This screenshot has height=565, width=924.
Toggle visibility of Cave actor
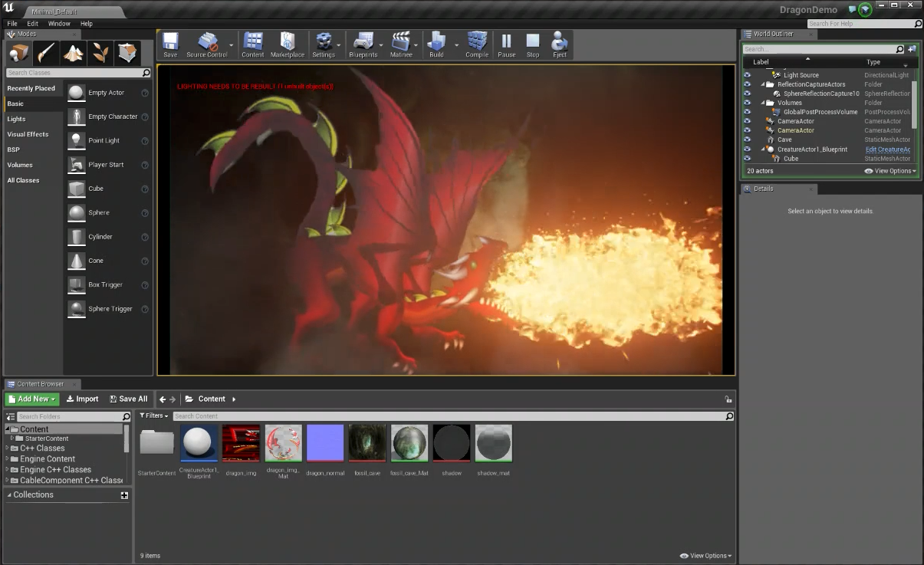[748, 140]
